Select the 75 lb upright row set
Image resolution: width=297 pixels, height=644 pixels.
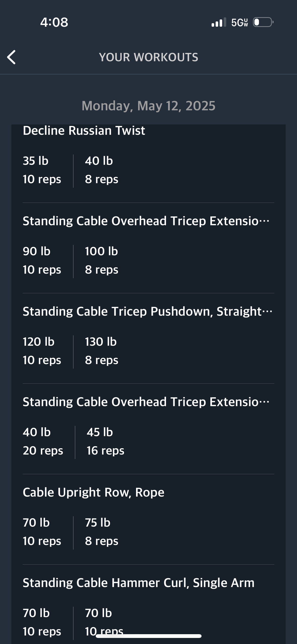(x=102, y=532)
